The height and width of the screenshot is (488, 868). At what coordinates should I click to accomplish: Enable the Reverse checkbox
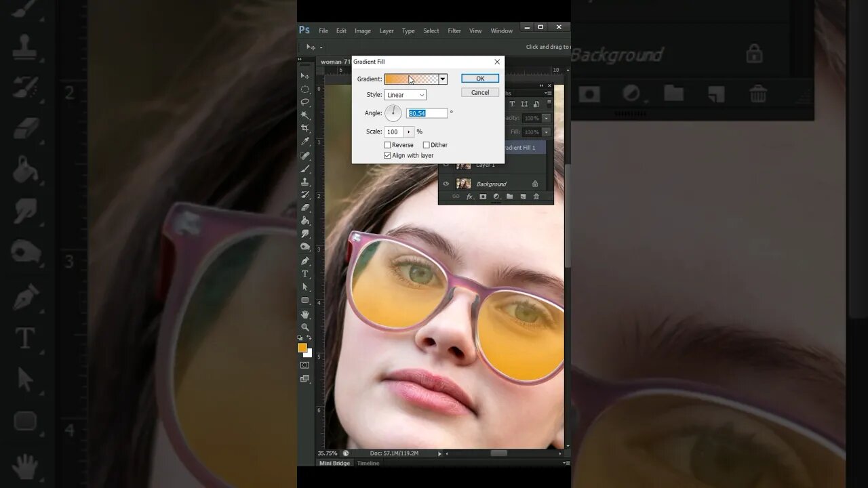pyautogui.click(x=387, y=145)
